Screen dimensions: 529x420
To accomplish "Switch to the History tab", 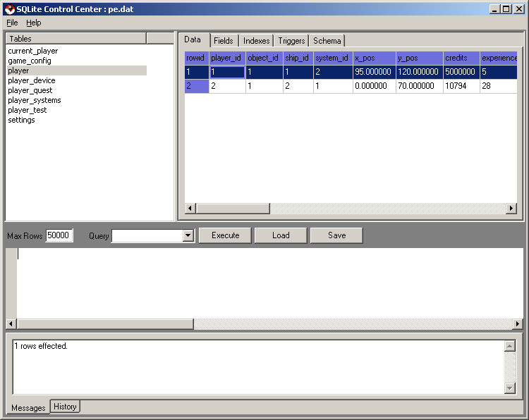I will click(x=65, y=407).
